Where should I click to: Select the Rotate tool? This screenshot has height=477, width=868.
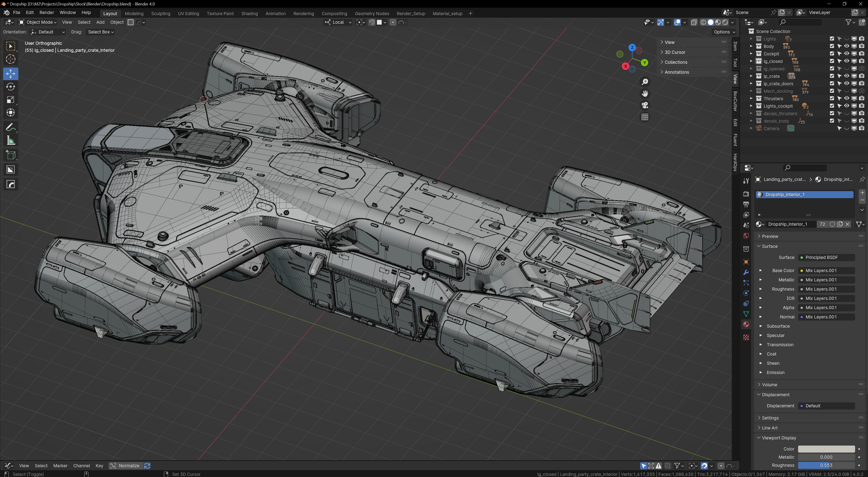tap(10, 87)
